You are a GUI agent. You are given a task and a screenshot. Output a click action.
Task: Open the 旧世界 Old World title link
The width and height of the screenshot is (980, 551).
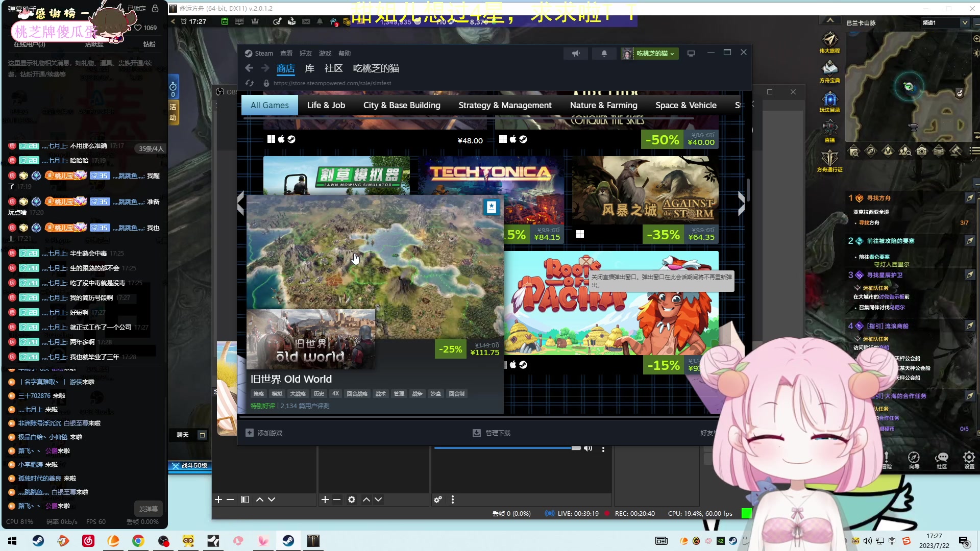click(291, 379)
